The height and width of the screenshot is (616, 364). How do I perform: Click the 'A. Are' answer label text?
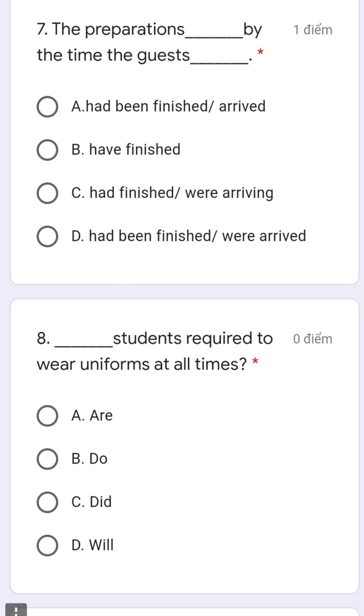92,415
